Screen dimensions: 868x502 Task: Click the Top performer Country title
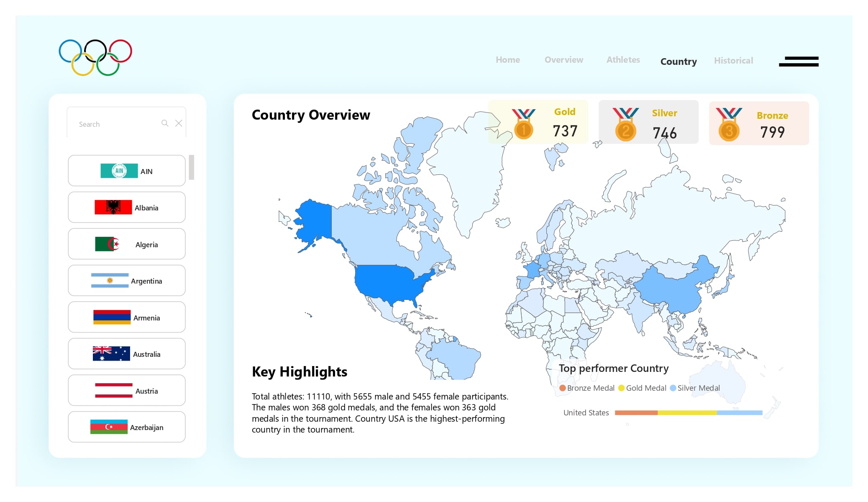614,369
